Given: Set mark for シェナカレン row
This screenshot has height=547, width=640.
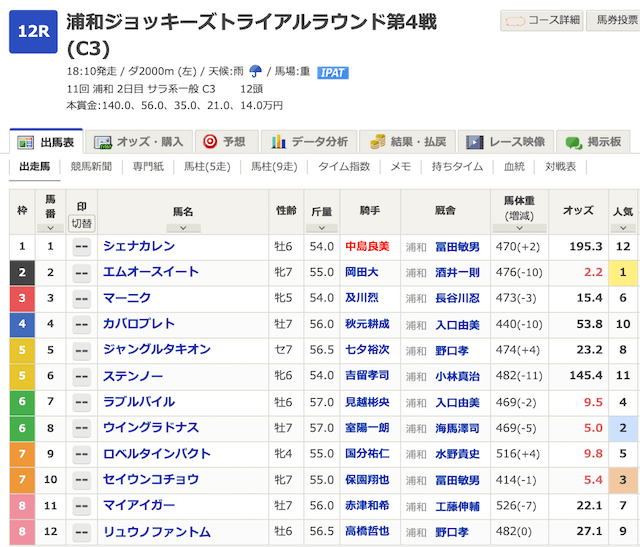Looking at the screenshot, I should 82,247.
